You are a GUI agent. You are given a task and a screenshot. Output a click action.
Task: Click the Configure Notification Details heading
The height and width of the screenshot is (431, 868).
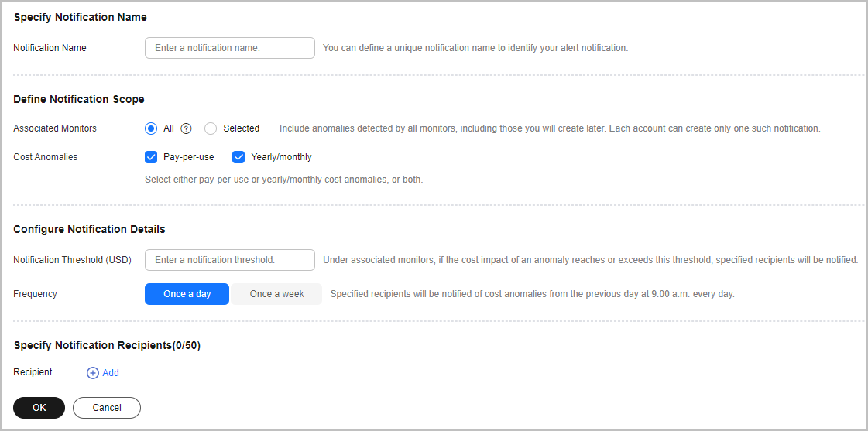(x=89, y=229)
